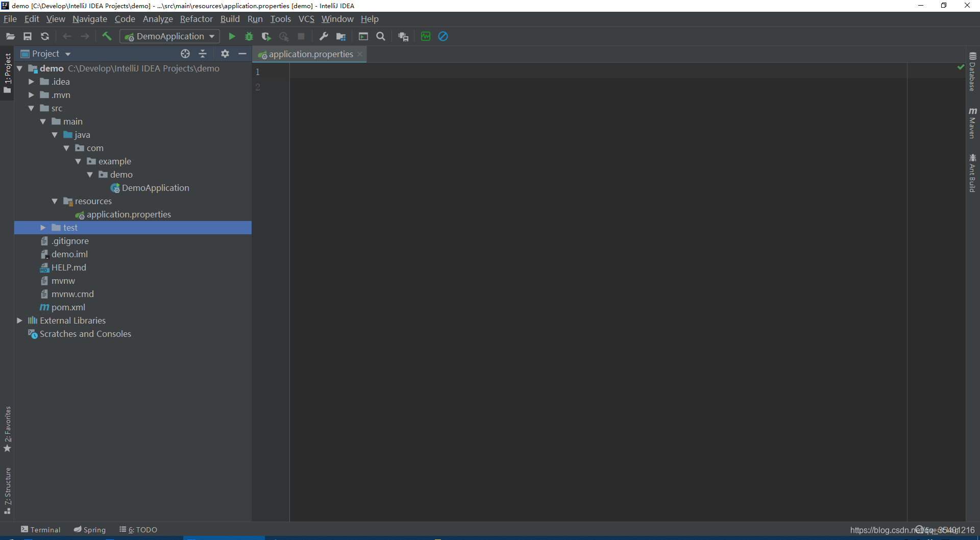
Task: Select demo.iml file in tree
Action: [x=64, y=254]
